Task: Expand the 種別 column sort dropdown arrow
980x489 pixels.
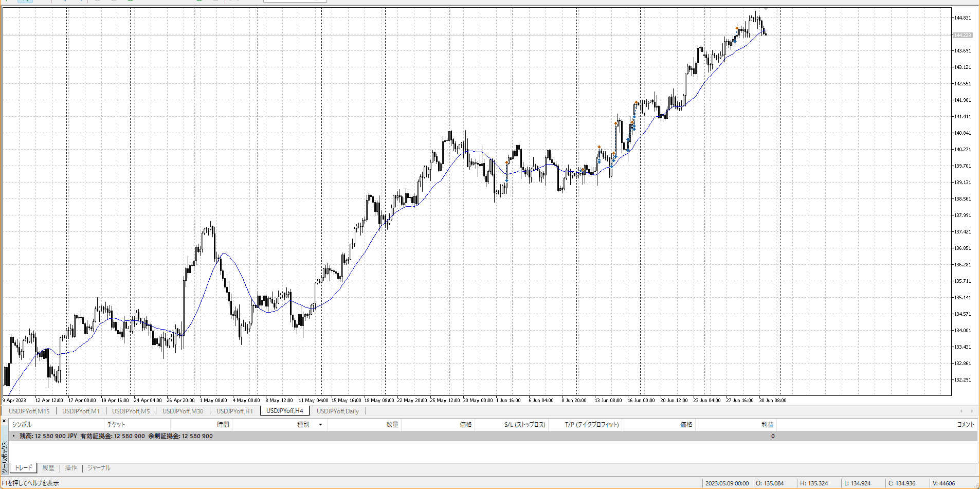Action: point(320,425)
